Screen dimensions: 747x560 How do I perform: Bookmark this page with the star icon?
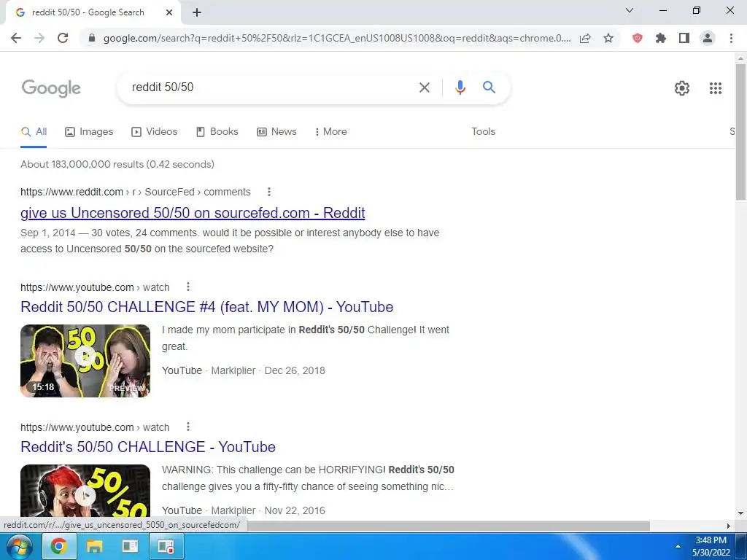point(608,38)
